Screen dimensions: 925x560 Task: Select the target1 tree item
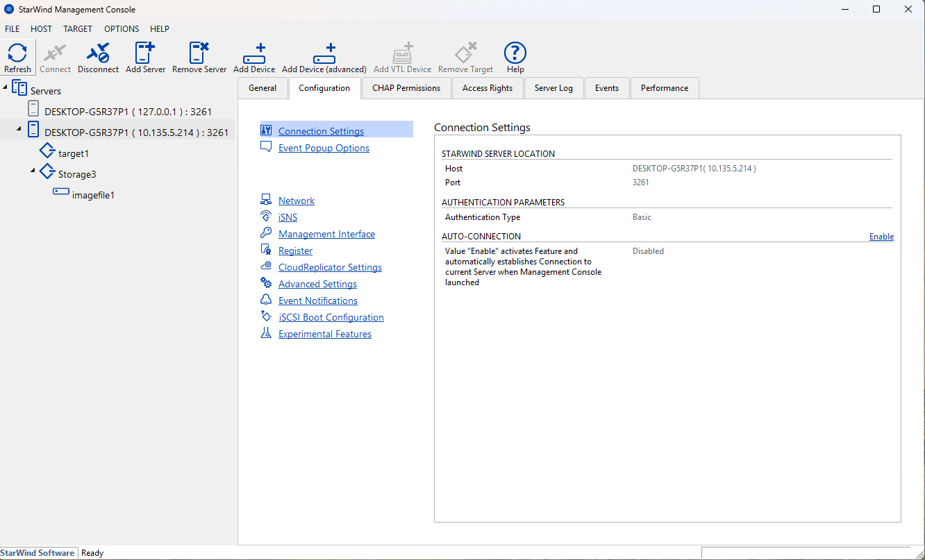click(x=74, y=153)
